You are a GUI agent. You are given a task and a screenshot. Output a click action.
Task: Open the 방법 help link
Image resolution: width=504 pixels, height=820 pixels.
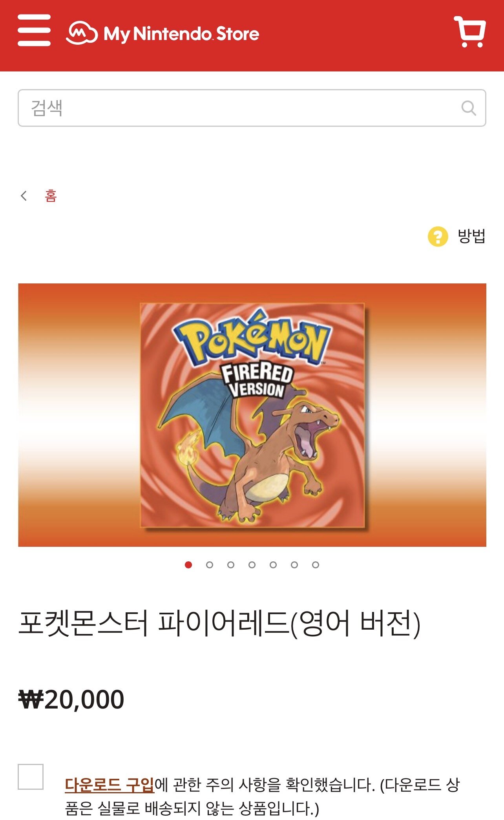472,236
